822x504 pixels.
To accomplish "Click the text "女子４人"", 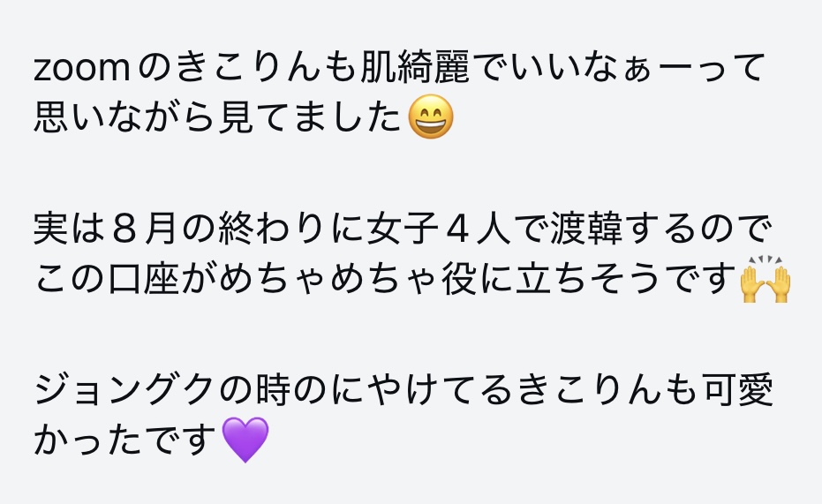I will point(438,229).
